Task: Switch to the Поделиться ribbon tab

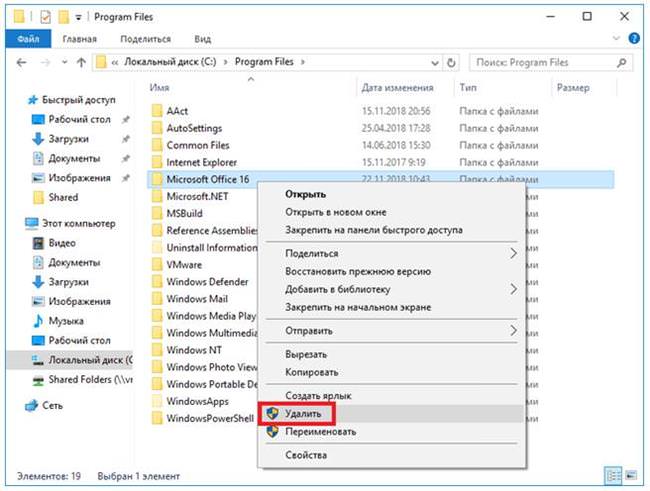Action: click(146, 39)
